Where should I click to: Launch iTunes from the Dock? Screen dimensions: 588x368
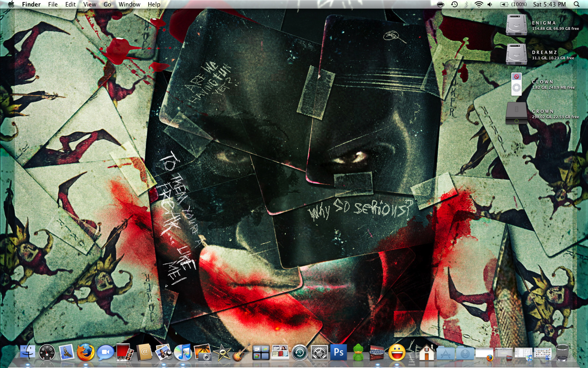tap(183, 352)
